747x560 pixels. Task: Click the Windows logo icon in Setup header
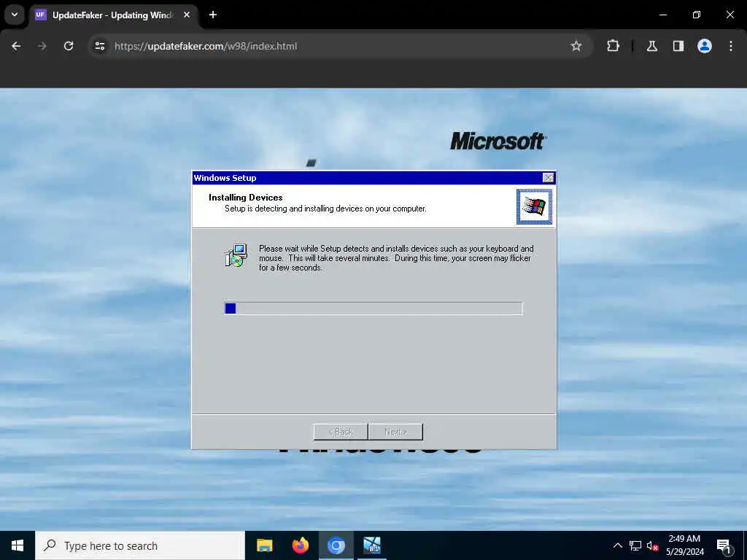coord(534,206)
